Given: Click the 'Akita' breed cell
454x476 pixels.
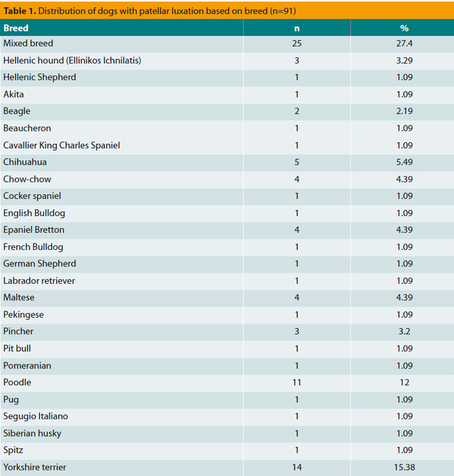Looking at the screenshot, I should [x=13, y=95].
